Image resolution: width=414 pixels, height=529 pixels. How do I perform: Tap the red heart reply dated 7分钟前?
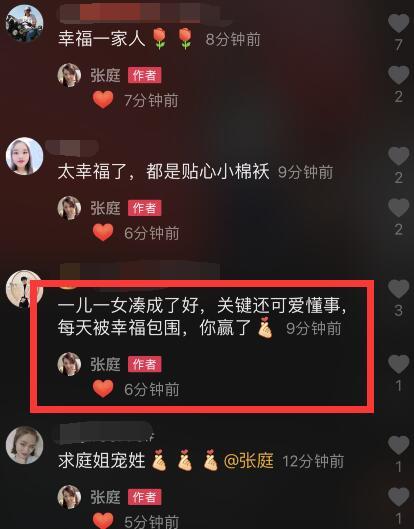[103, 100]
